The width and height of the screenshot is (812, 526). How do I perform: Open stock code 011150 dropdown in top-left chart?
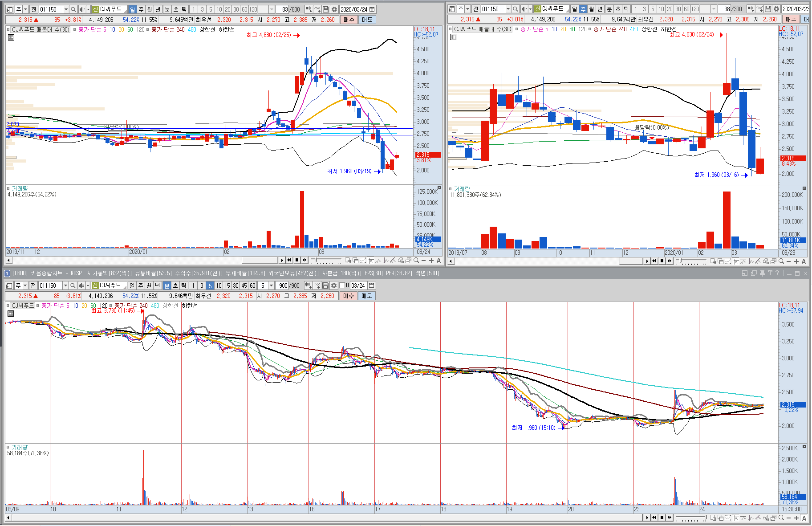(66, 9)
